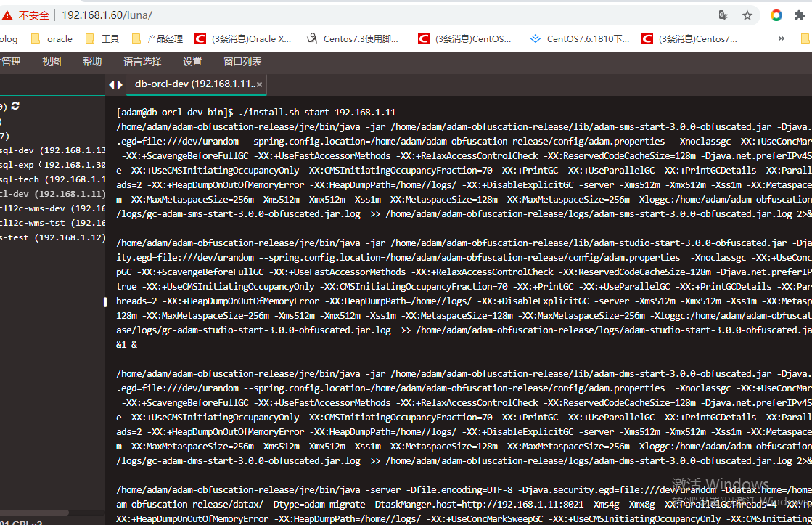Close the db-orcl-dev terminal tab
Screen dimensions: 812x525
(260, 84)
